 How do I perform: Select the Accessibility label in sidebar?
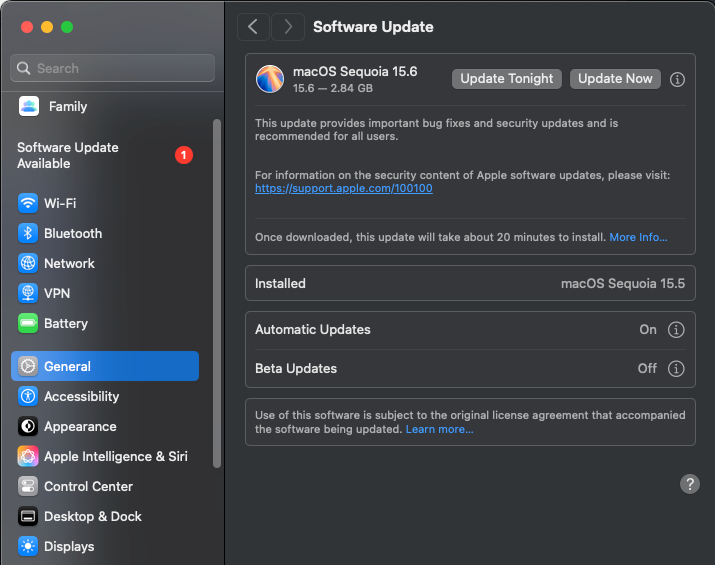coord(82,397)
